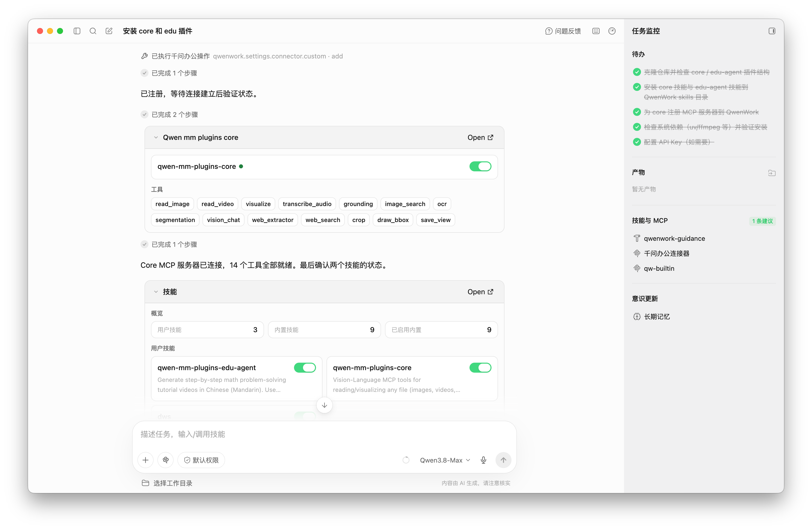
Task: Turn off qwen-mm-plugins-core skill toggle
Action: click(480, 368)
